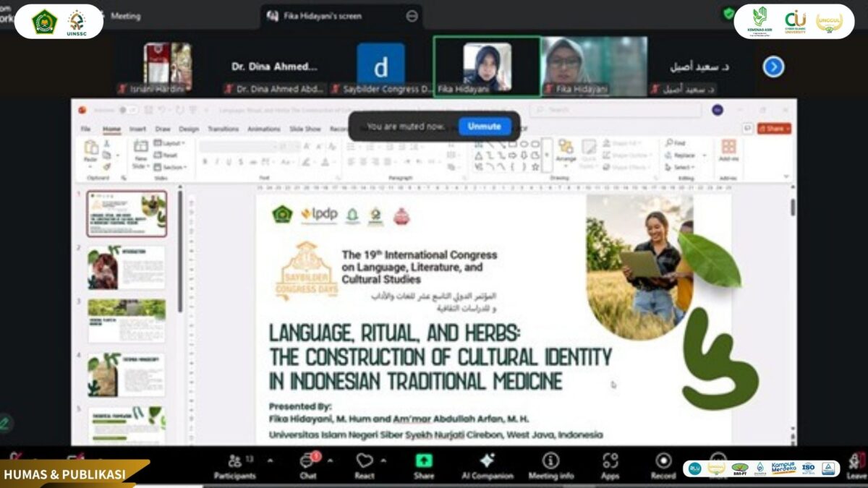
Task: Toggle Bold formatting in the Font group
Action: coord(205,162)
